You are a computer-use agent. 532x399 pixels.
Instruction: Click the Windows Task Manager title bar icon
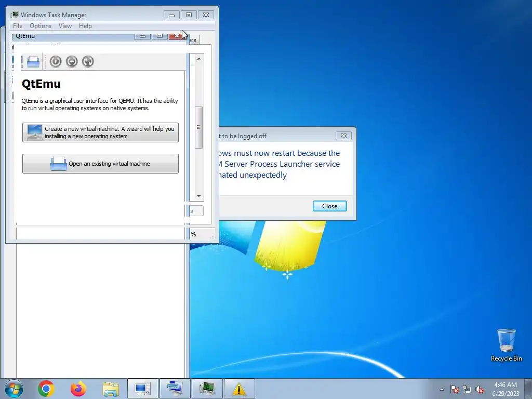(x=15, y=15)
